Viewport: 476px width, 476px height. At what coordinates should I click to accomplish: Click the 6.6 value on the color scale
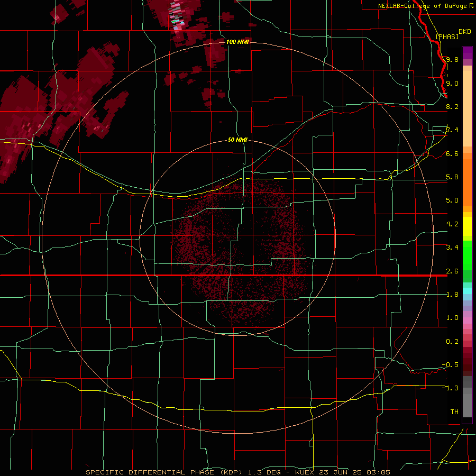pos(452,153)
